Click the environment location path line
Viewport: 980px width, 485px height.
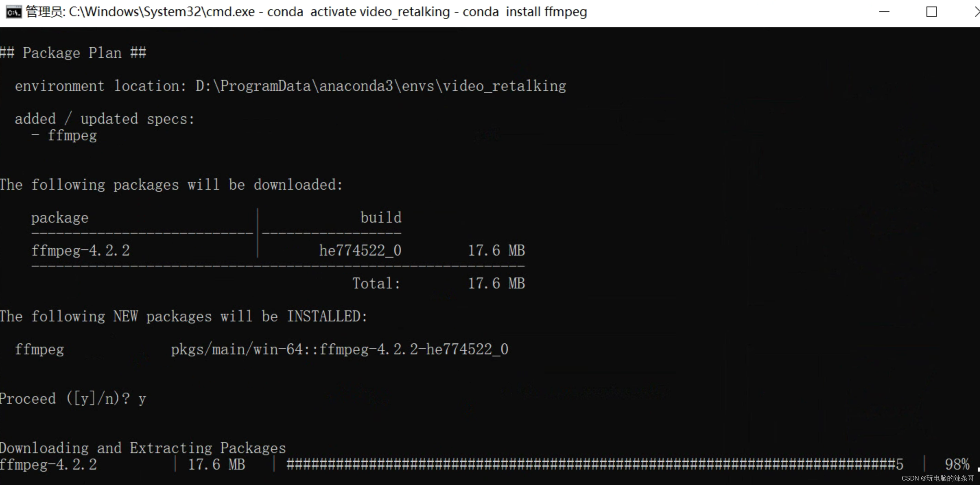pos(290,86)
